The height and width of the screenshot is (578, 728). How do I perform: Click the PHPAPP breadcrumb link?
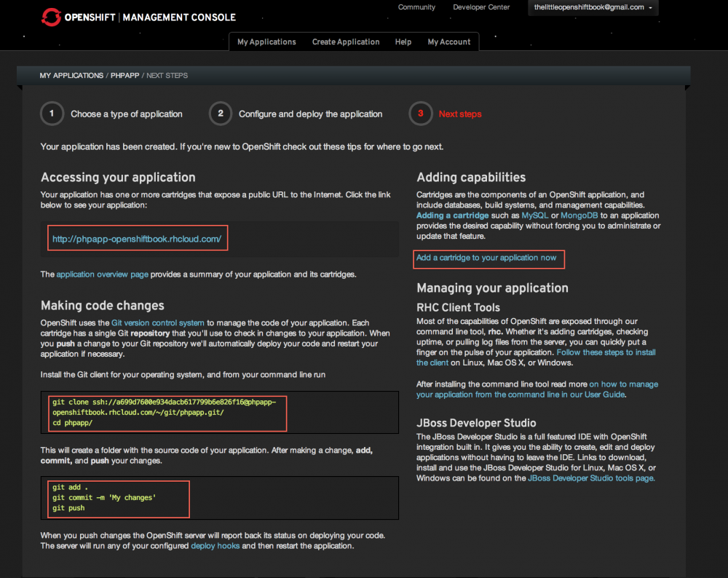[x=124, y=75]
